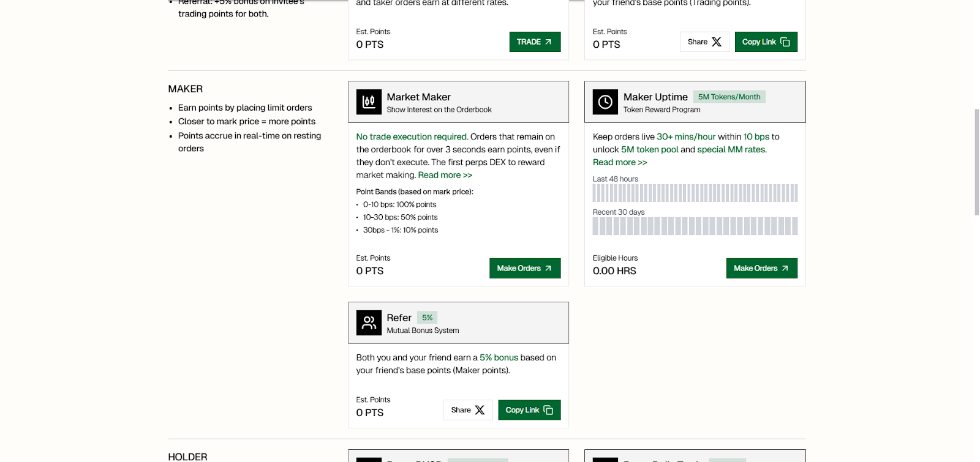Click the Market Maker candlestick icon
980x462 pixels.
[x=369, y=102]
